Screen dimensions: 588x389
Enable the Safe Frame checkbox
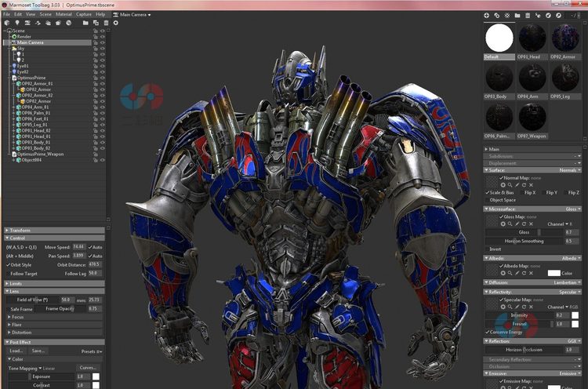[9, 309]
